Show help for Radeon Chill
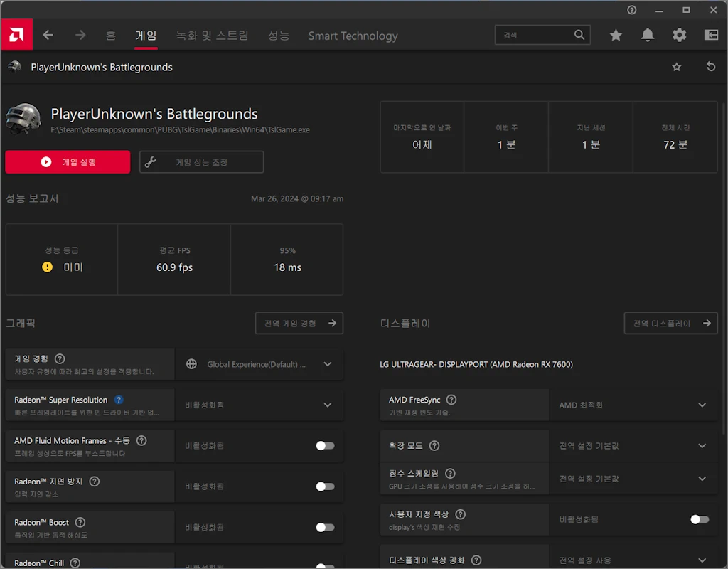The height and width of the screenshot is (569, 728). (x=75, y=563)
